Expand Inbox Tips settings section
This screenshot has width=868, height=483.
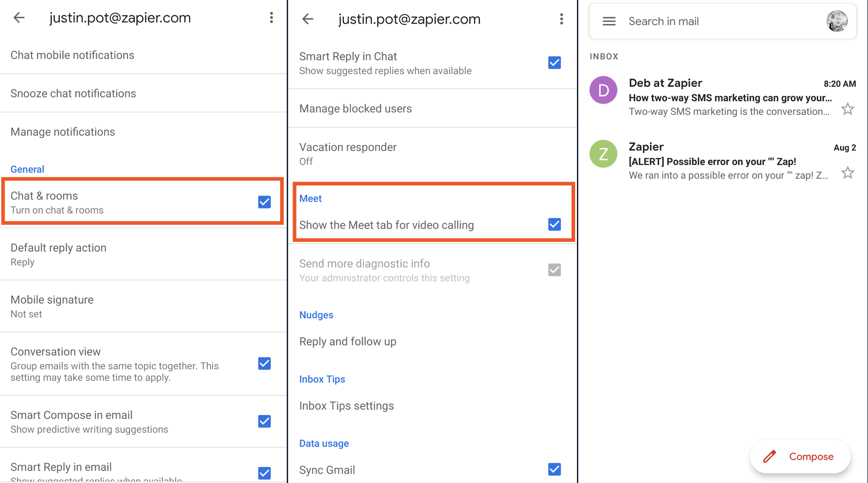tap(347, 406)
